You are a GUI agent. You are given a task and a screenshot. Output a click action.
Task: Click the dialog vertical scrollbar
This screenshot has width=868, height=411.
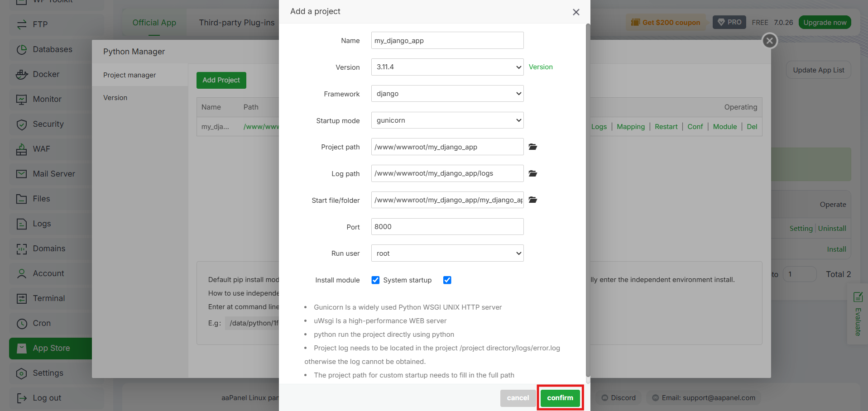tap(588, 201)
